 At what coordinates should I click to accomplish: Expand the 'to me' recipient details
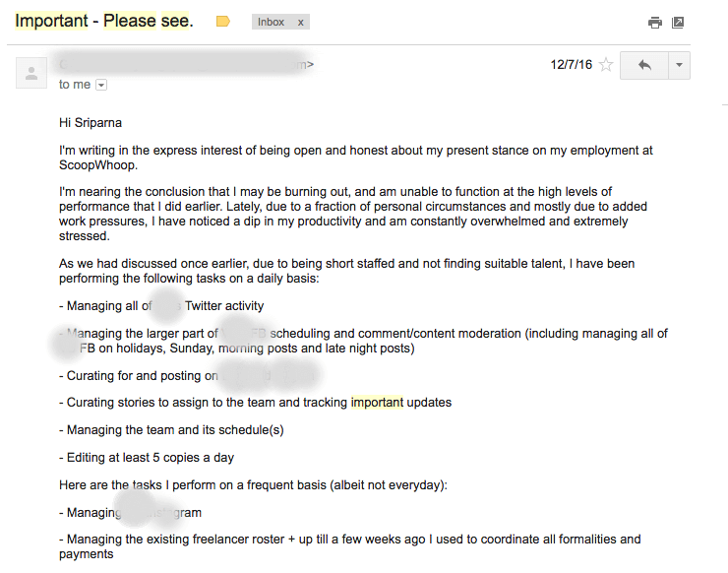point(101,86)
